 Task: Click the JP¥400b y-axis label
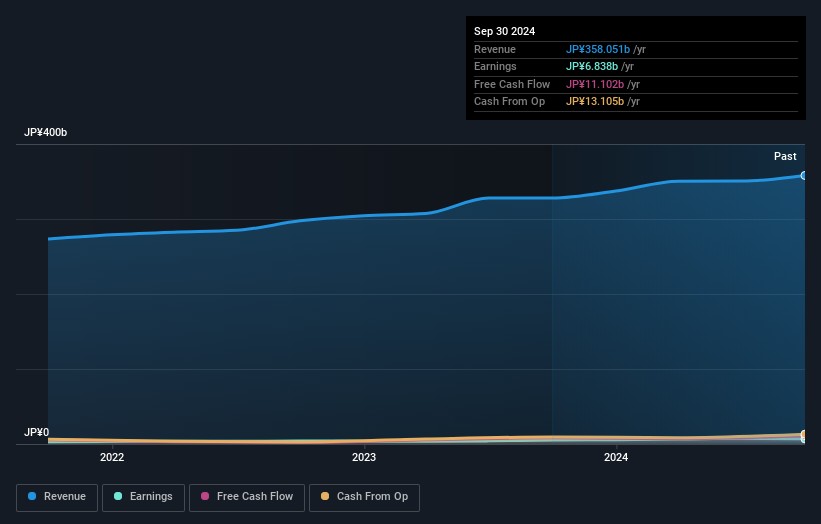(46, 133)
